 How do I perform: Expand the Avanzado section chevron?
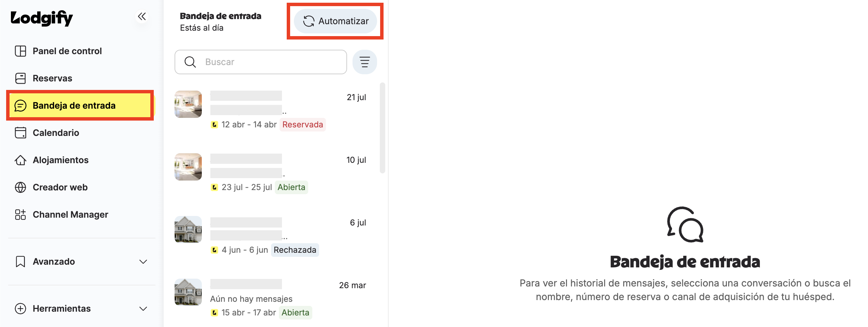coord(143,262)
